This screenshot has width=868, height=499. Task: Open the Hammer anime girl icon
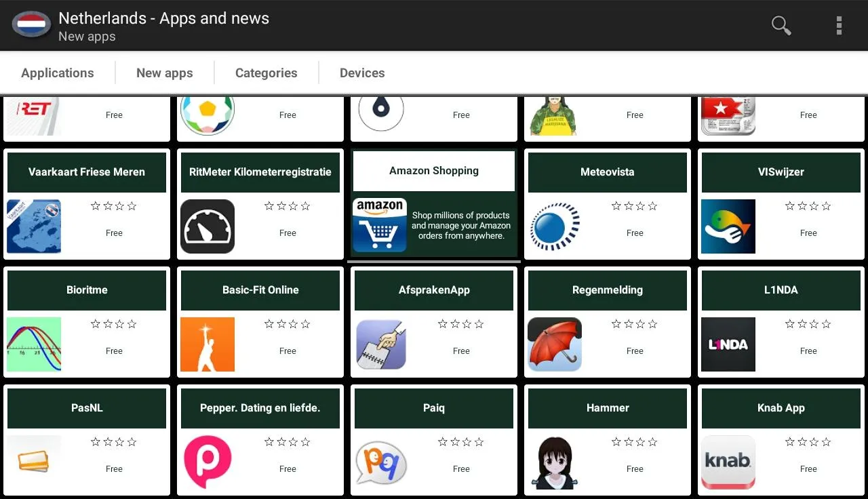tap(555, 462)
